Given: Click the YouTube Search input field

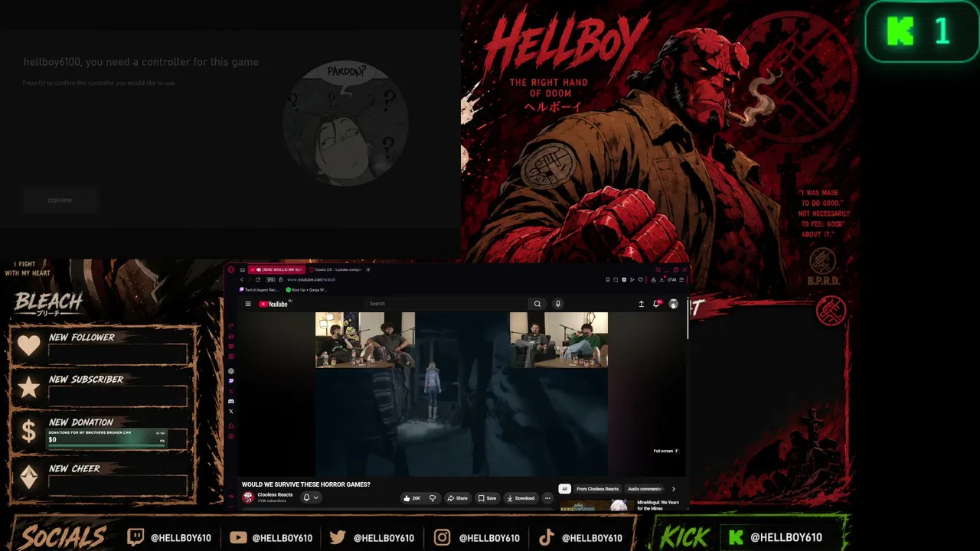Looking at the screenshot, I should click(x=447, y=304).
